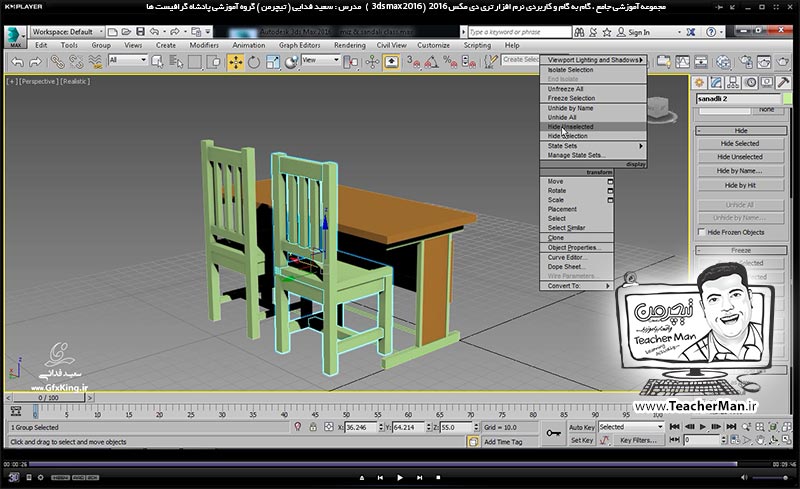Click the 0 / 100 time slider
This screenshot has width=800, height=489.
pyautogui.click(x=48, y=398)
